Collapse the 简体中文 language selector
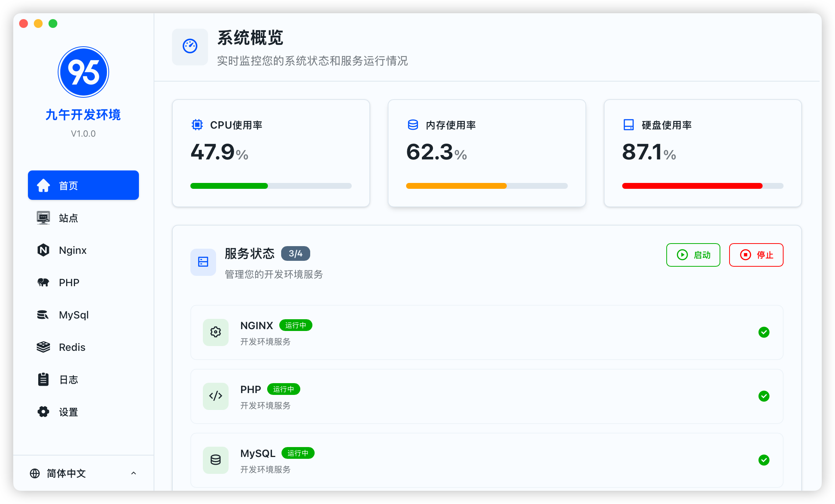The image size is (835, 504). coord(133,473)
